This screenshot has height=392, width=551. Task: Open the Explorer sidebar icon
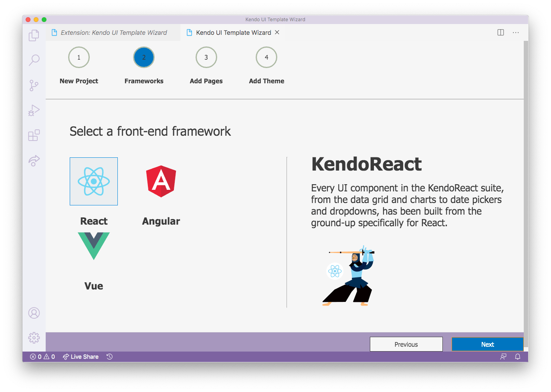(34, 35)
